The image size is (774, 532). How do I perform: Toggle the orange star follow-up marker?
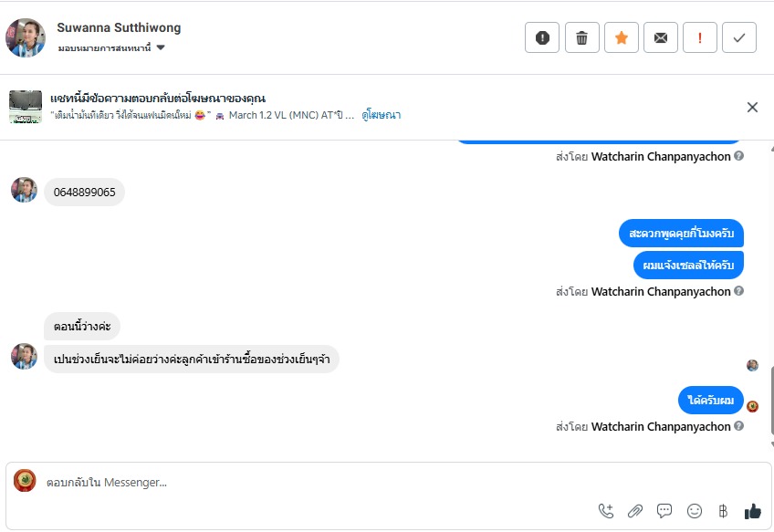(x=621, y=37)
